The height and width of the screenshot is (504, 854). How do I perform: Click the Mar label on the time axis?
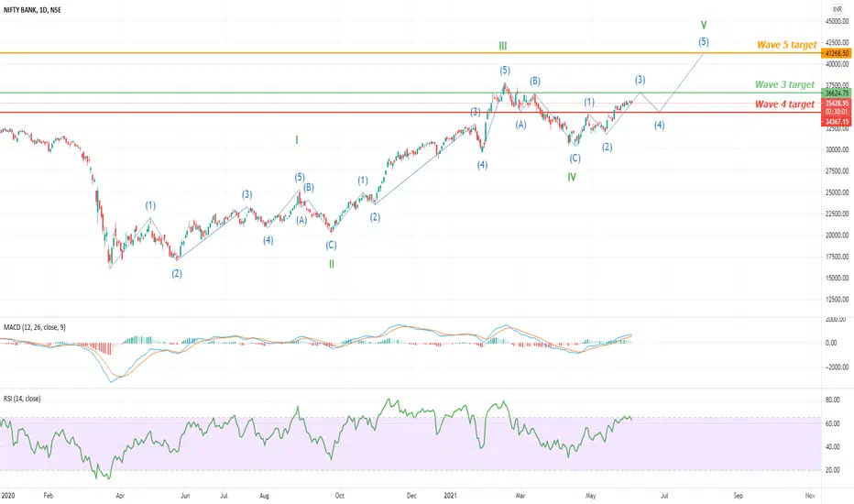tap(520, 496)
